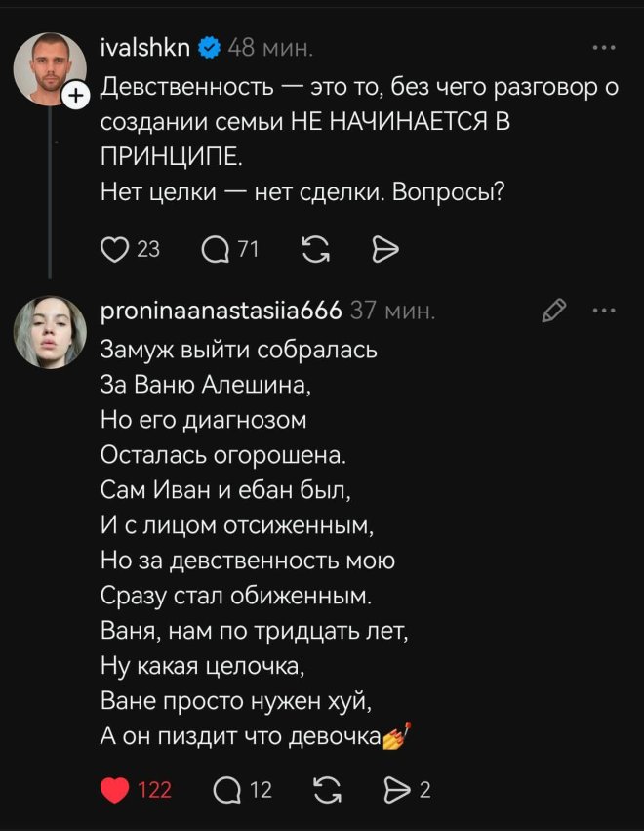Unlike the reply with 122 likes
This screenshot has width=644, height=831.
click(x=114, y=791)
